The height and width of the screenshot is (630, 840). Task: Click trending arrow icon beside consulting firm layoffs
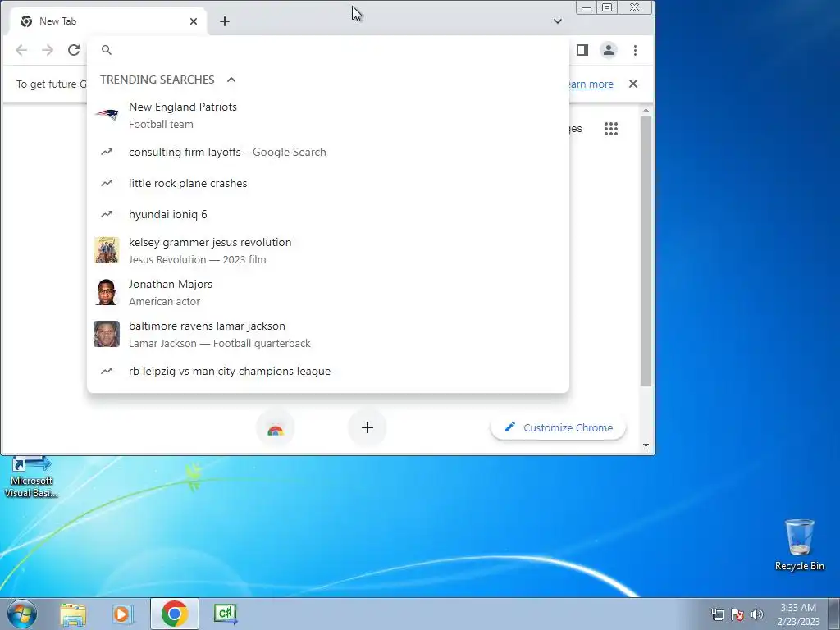pyautogui.click(x=107, y=152)
